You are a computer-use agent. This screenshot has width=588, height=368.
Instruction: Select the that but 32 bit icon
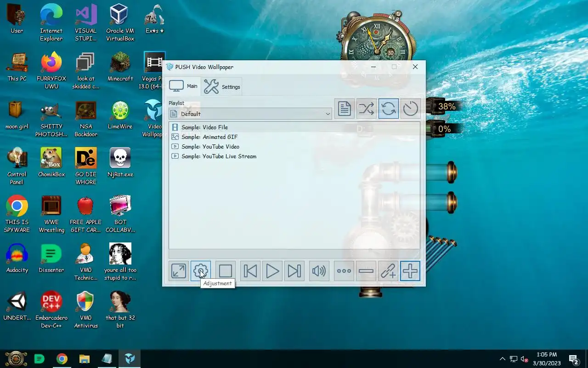[x=120, y=310]
